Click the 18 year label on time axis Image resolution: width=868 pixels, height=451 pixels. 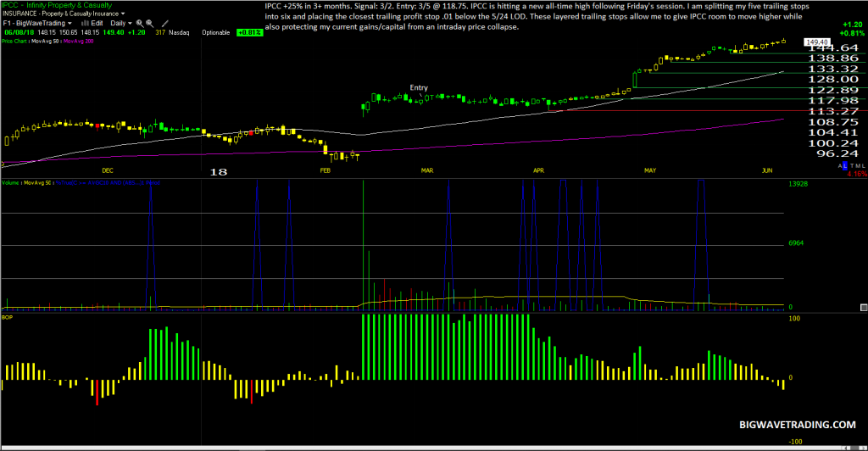click(x=219, y=171)
